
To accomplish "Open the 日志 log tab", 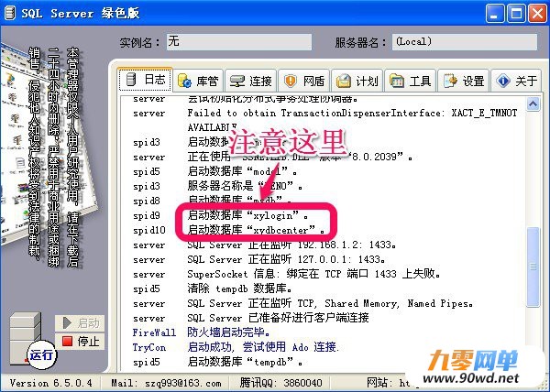I will coord(145,80).
